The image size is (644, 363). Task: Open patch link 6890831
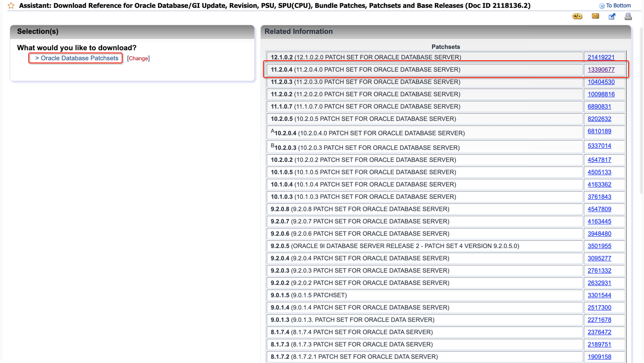point(599,106)
